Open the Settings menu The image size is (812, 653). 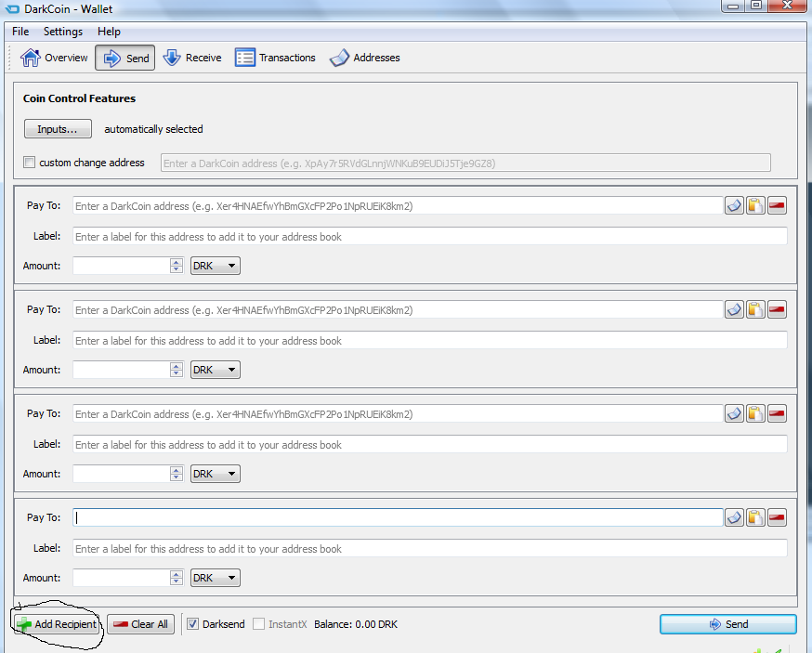click(x=63, y=32)
